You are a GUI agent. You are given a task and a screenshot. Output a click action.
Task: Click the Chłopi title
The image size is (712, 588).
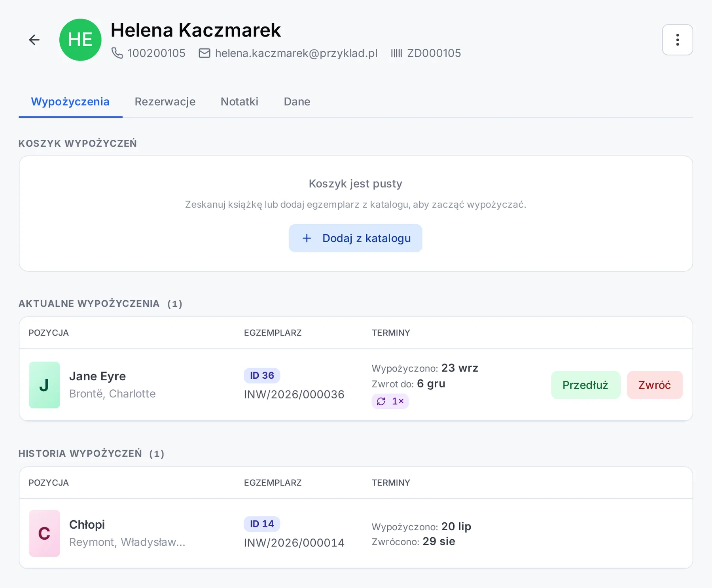(87, 525)
